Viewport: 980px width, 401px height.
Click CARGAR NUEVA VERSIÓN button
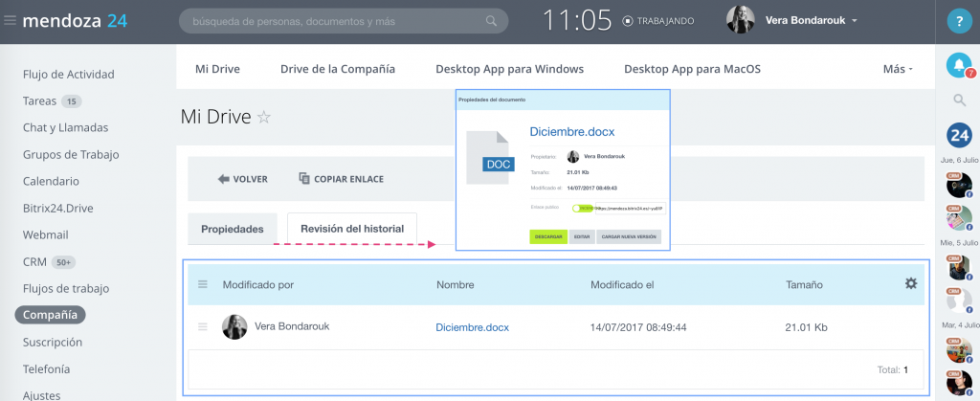629,237
